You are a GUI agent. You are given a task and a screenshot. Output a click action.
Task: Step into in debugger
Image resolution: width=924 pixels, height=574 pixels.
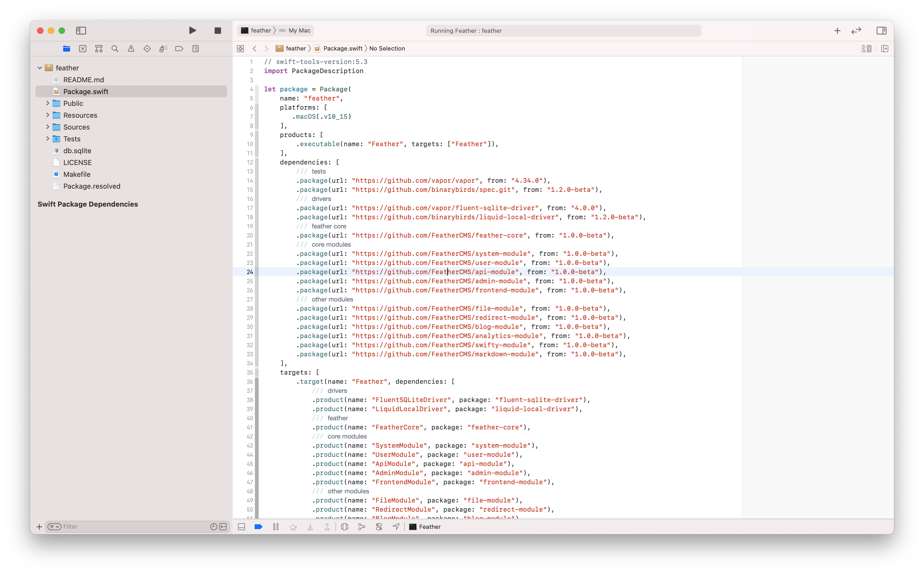click(310, 527)
